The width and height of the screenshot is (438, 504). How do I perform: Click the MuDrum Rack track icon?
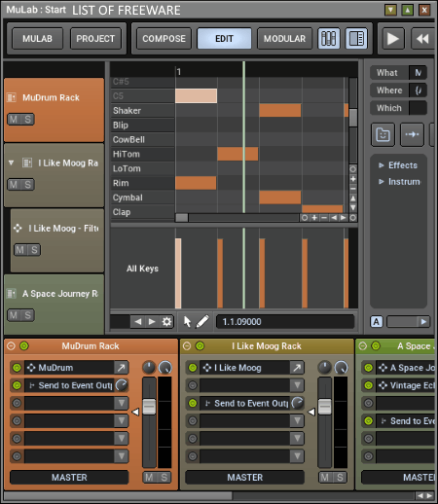pos(12,97)
